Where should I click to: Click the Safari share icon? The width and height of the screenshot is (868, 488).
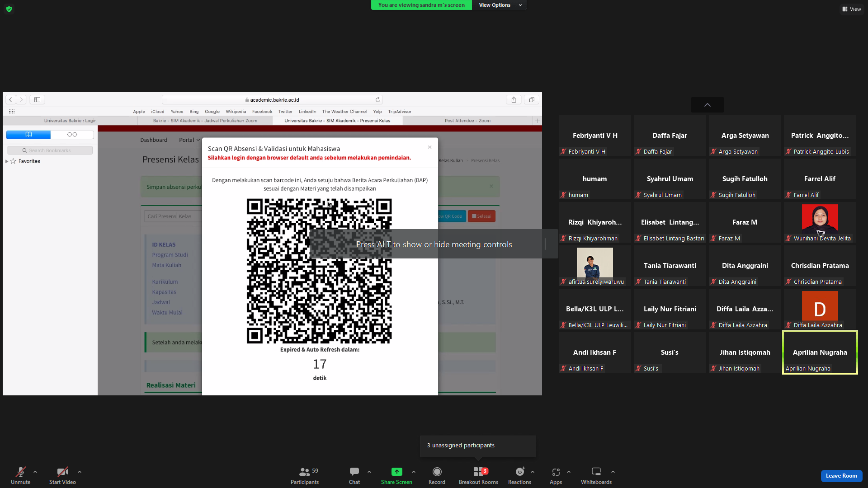(x=514, y=100)
